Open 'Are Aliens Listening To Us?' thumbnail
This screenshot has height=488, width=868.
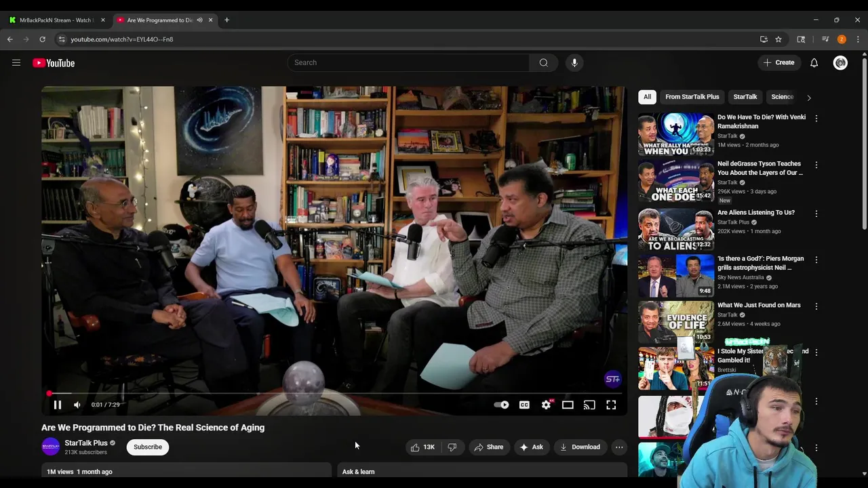(x=676, y=230)
